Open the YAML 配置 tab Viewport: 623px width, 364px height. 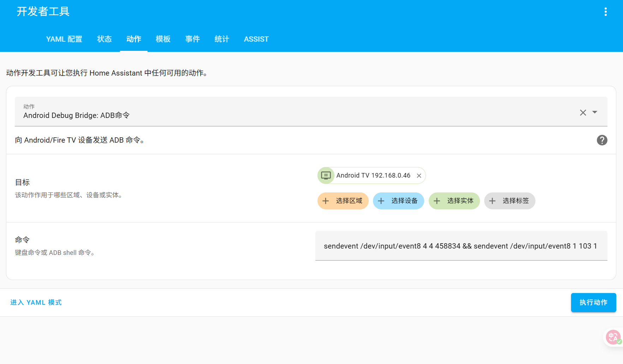(x=64, y=39)
